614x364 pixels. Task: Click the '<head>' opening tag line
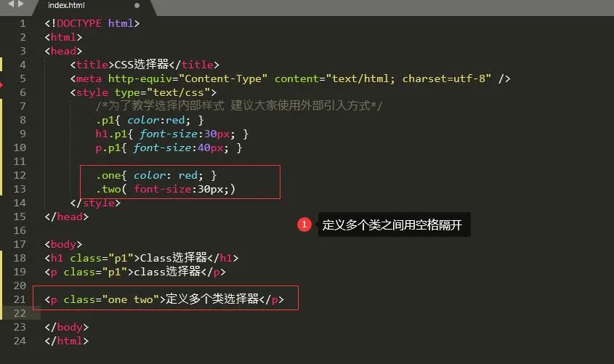(63, 51)
